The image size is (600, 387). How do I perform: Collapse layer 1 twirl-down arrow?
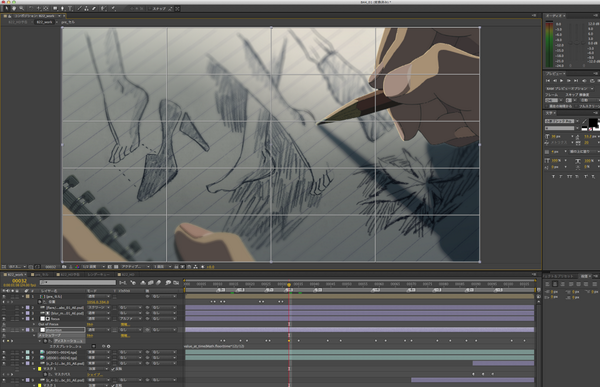23,297
